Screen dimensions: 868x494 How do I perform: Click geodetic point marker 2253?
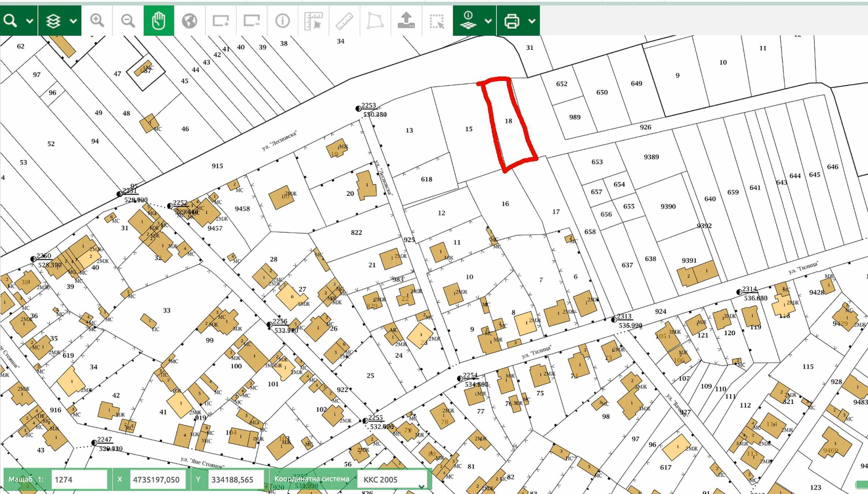point(358,109)
